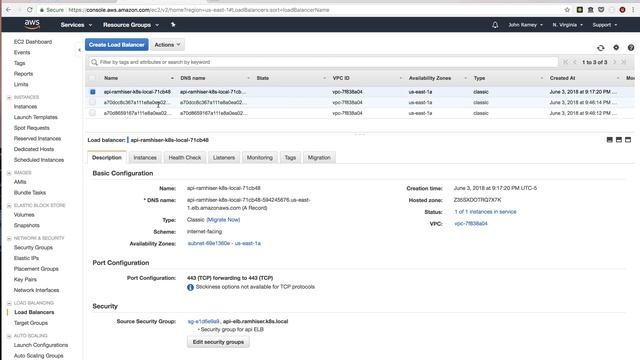Open browser menu three dots icon
The width and height of the screenshot is (640, 360).
coord(633,9)
